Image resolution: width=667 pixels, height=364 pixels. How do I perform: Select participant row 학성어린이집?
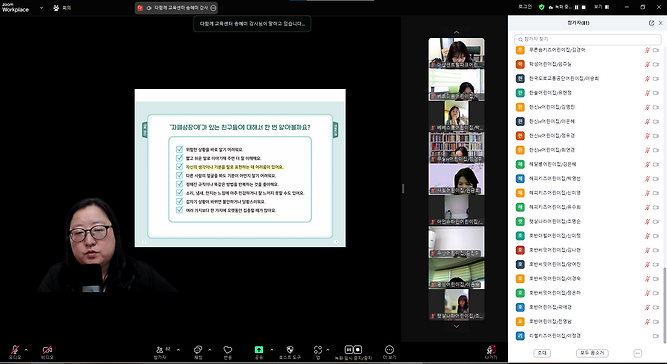click(587, 65)
